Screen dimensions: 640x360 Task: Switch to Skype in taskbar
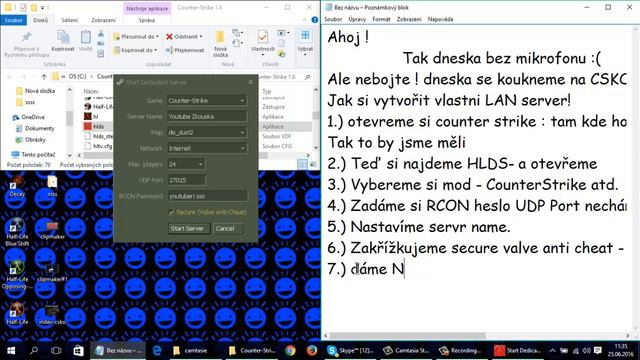tap(350, 351)
